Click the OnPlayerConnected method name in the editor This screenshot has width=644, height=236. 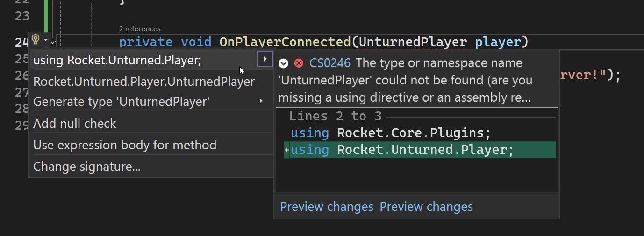[285, 42]
